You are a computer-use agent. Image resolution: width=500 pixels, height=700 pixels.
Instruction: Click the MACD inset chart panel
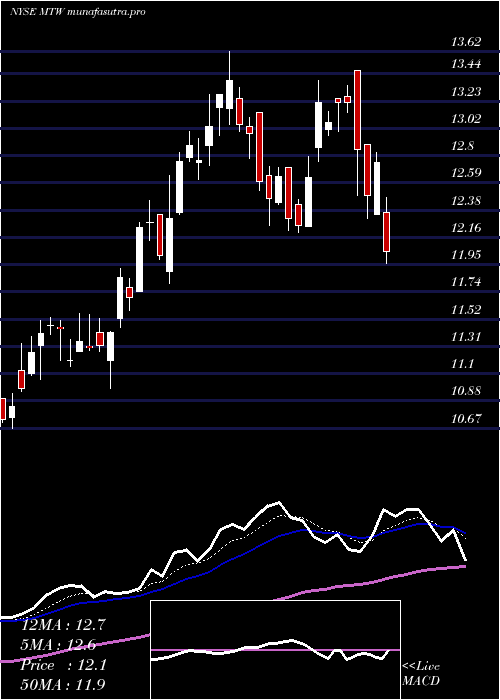[x=275, y=650]
